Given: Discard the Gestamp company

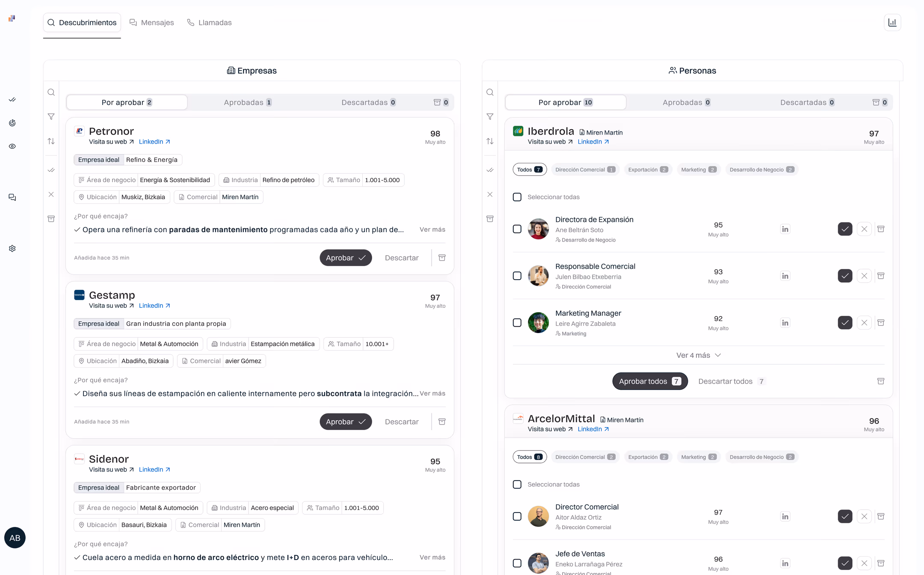Looking at the screenshot, I should click(401, 422).
